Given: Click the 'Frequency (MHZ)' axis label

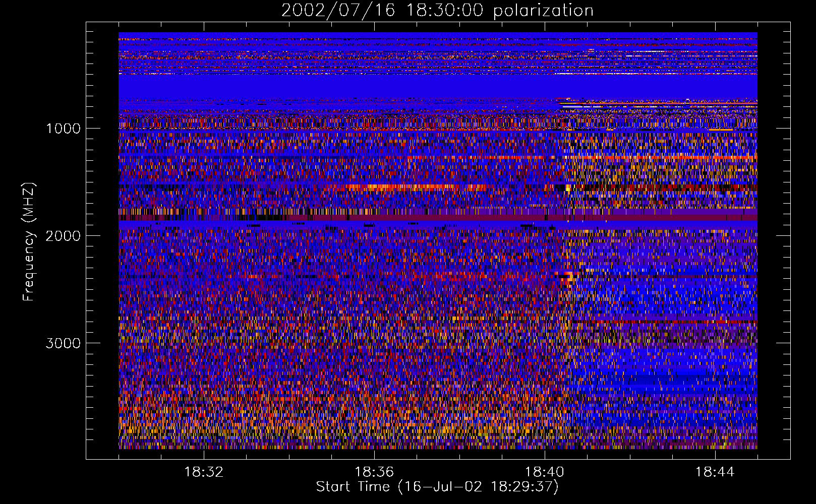Looking at the screenshot, I should click(29, 242).
